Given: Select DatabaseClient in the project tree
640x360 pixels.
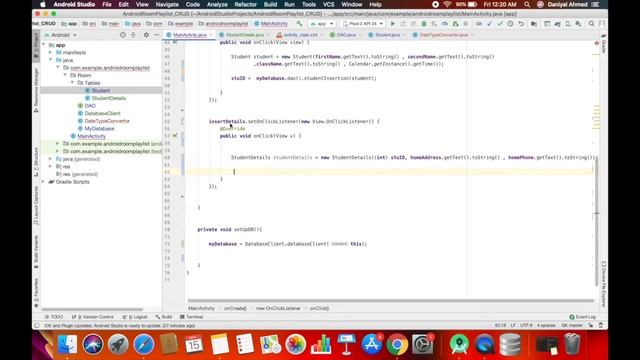Looking at the screenshot, I should [x=102, y=113].
